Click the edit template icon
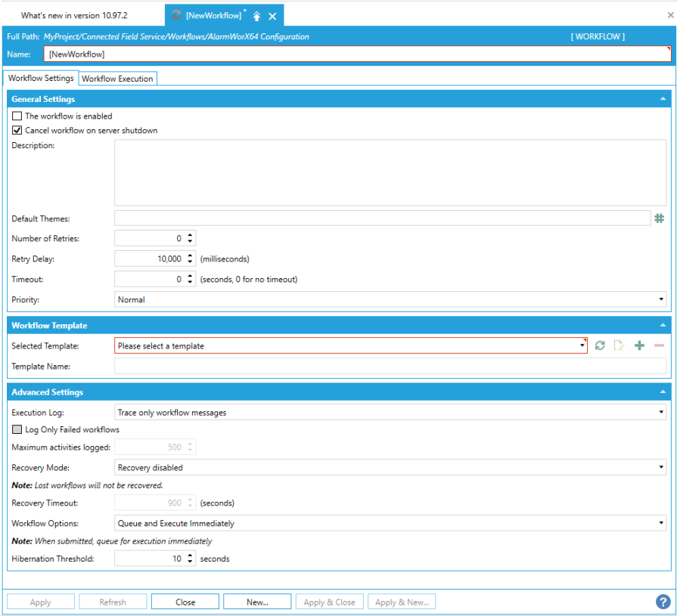Image resolution: width=677 pixels, height=616 pixels. coord(620,345)
